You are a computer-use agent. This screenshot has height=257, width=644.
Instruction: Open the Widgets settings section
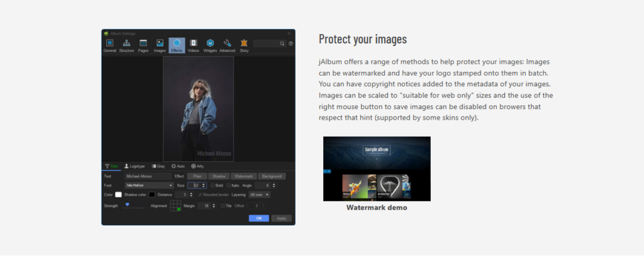coord(210,45)
